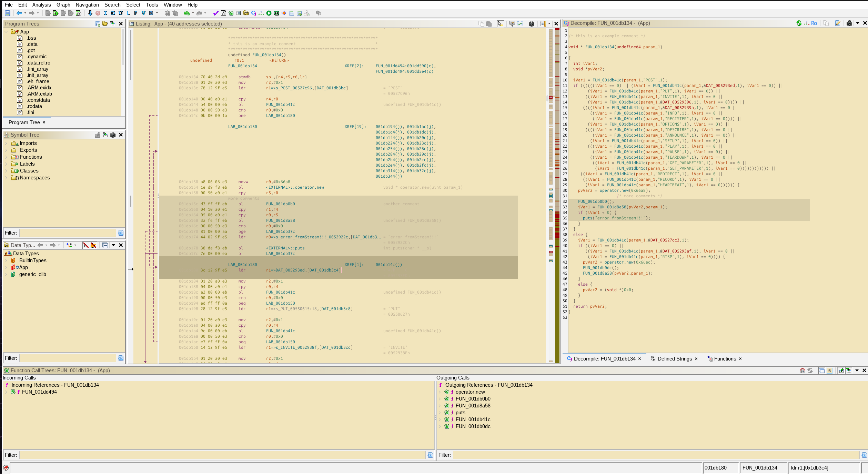Image resolution: width=868 pixels, height=474 pixels.
Task: Click the Disassemble 'D' toolbar icon
Action: click(113, 13)
